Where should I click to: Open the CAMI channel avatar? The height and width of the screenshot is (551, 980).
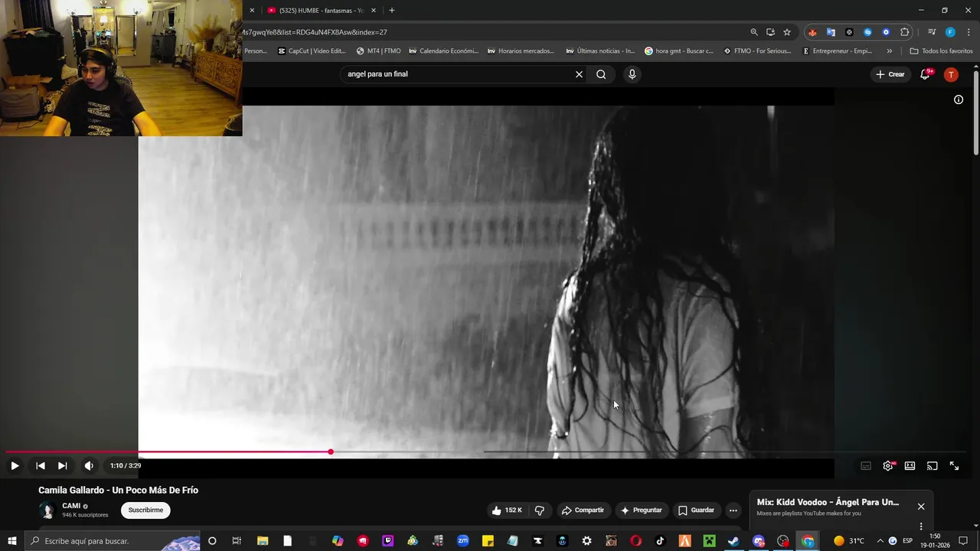[47, 510]
